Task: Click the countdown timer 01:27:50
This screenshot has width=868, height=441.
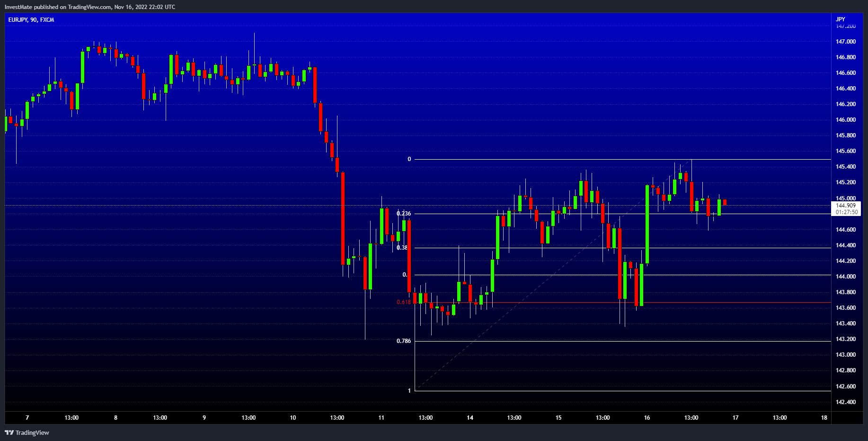Action: (x=846, y=212)
